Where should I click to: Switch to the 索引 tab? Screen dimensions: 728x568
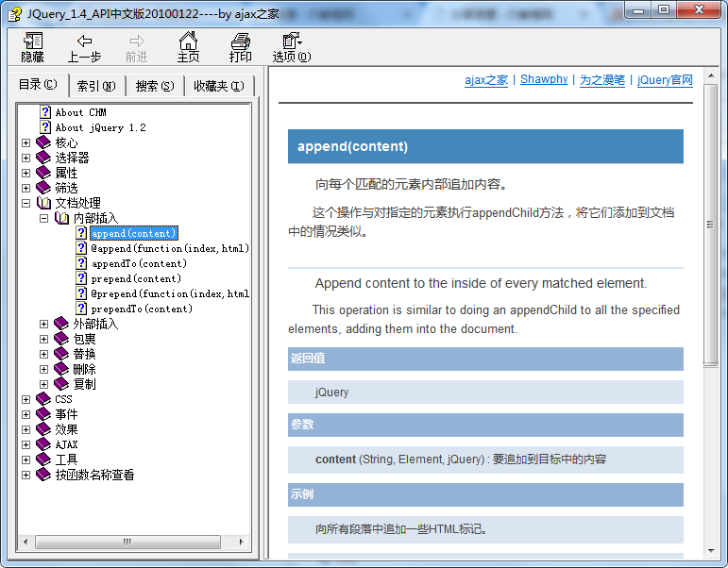pyautogui.click(x=95, y=86)
